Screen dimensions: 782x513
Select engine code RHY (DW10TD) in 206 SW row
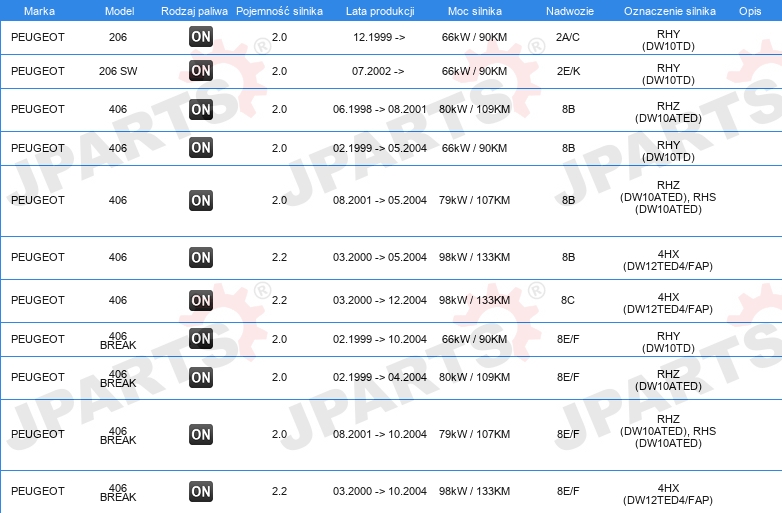click(668, 74)
